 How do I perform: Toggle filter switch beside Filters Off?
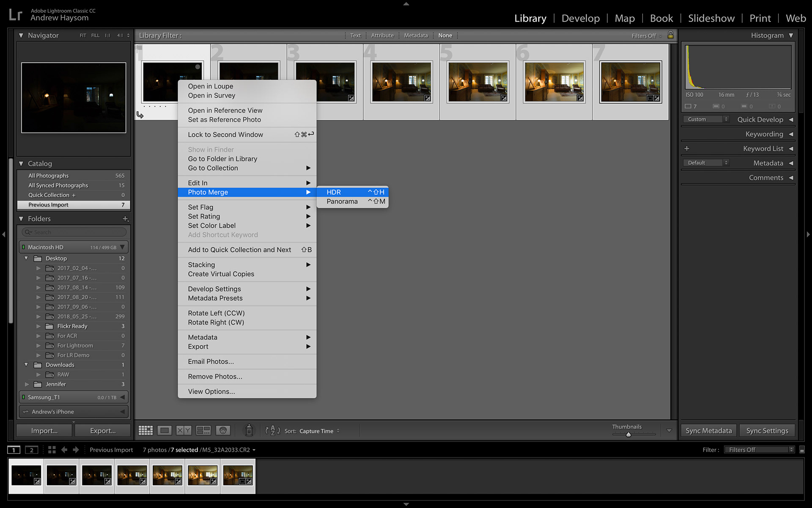[x=802, y=450]
